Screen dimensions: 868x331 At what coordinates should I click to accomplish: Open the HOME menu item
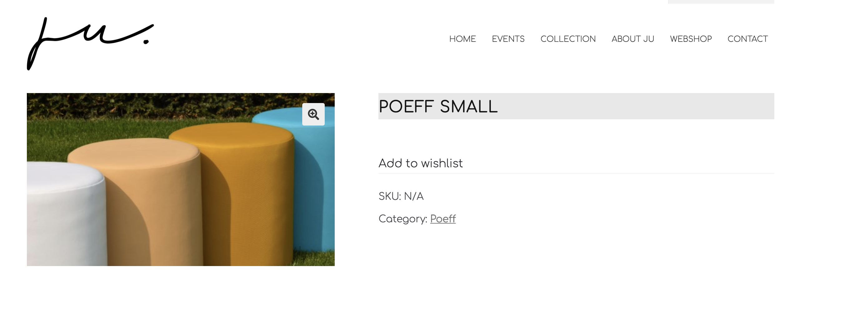pos(462,39)
